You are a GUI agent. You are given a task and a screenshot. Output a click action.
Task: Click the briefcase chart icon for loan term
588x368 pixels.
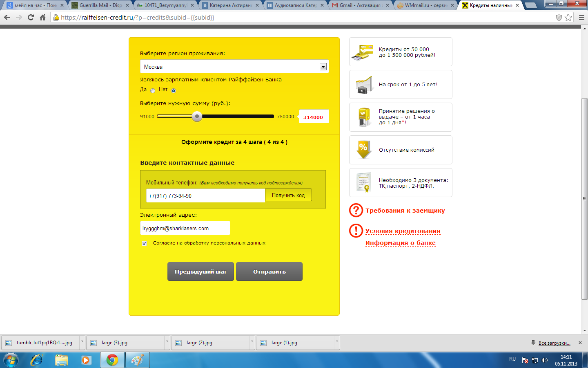point(363,85)
